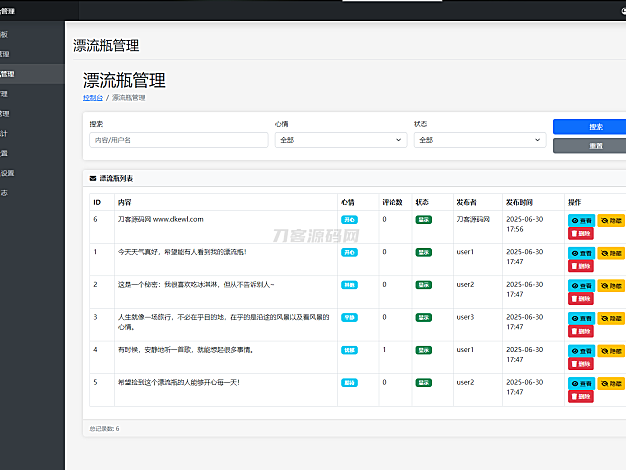Open the 状态 status filter dropdown
Screen dimensions: 626x470
480,140
